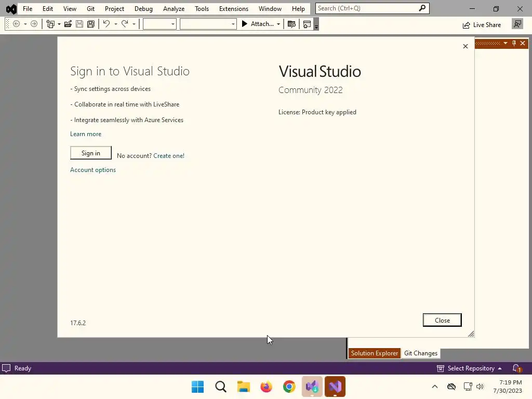Image resolution: width=532 pixels, height=399 pixels.
Task: Open the File menu
Action: 28,8
